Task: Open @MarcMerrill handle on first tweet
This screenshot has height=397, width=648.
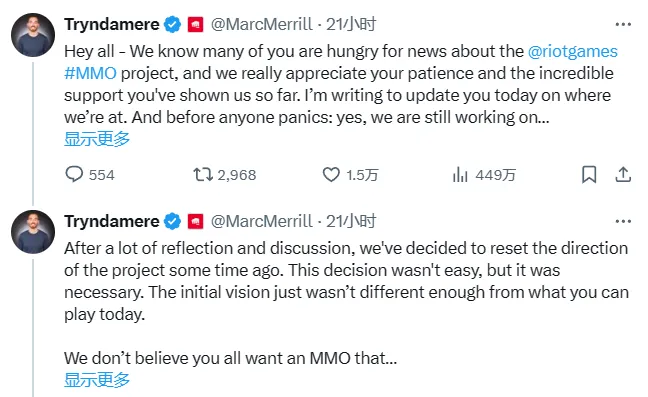Action: click(262, 24)
